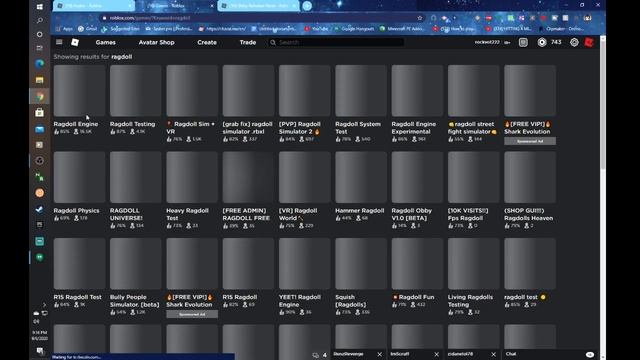Screen dimensions: 640x360
Task: Open a new browser tab
Action: (x=307, y=6)
